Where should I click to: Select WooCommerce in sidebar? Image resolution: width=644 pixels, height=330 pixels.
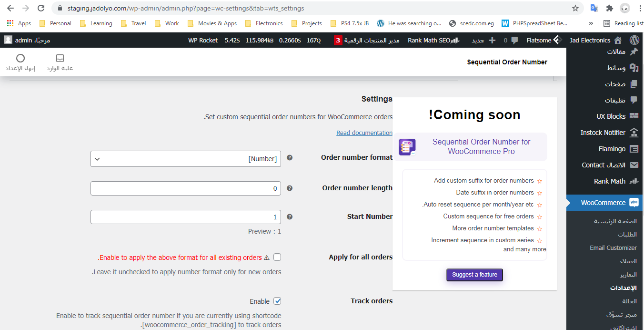605,203
